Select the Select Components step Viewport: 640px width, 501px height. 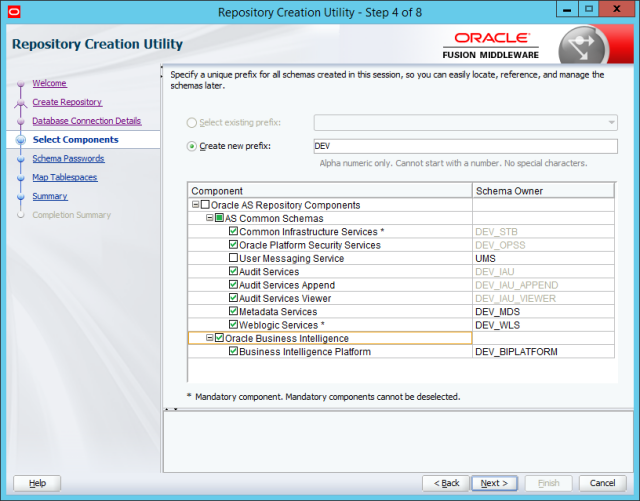(76, 140)
